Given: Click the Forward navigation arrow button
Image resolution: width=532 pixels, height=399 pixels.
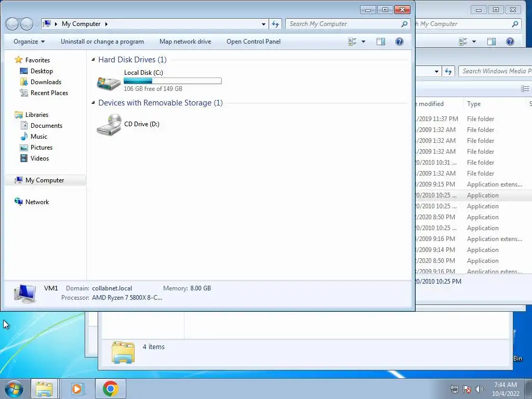Looking at the screenshot, I should (26, 24).
